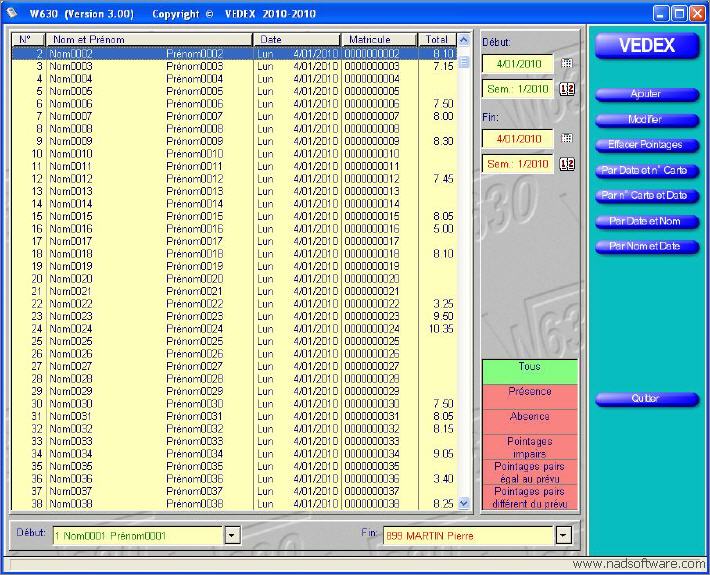Select Pointages pairs égal au prévu filter
The image size is (710, 575).
click(530, 472)
